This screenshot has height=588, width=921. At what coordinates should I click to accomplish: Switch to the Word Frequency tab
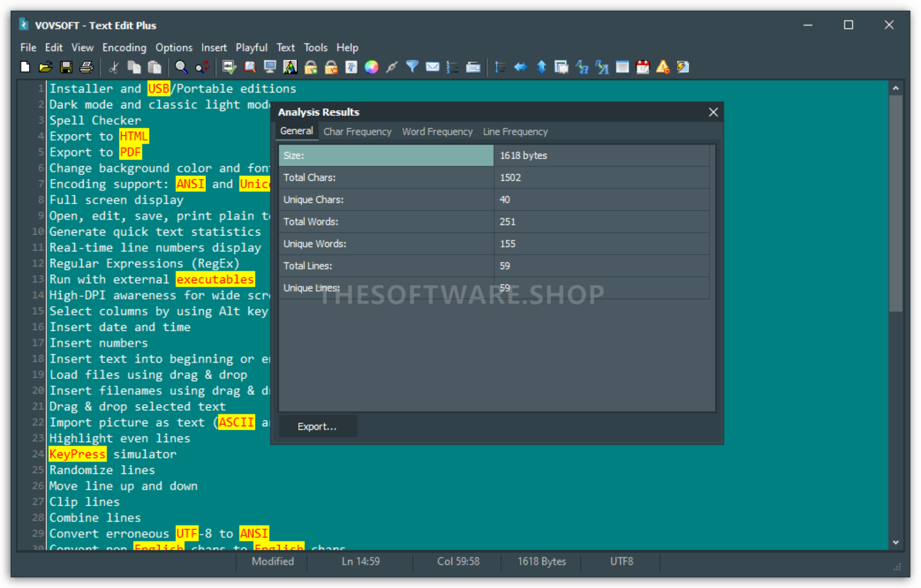437,131
